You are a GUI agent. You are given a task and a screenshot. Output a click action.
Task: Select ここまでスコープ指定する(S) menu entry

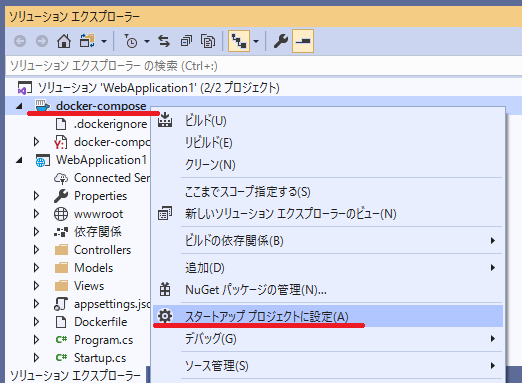328,192
